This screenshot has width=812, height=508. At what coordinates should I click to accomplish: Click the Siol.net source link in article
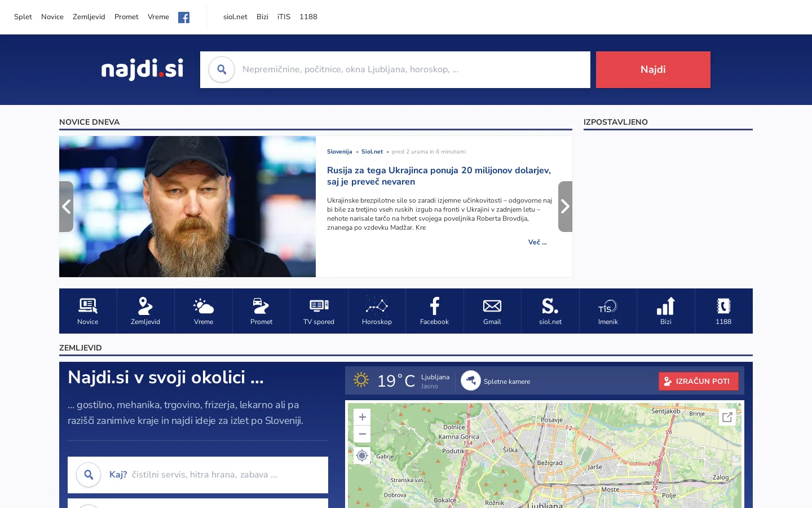coord(372,152)
